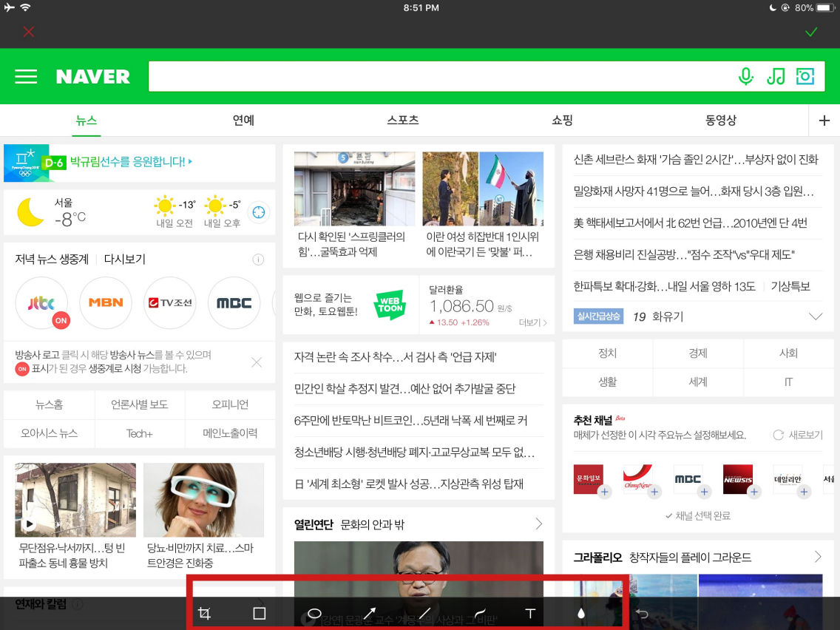Screen dimensions: 840x630
Task: Read the 비트코인 headline
Action: click(x=411, y=421)
